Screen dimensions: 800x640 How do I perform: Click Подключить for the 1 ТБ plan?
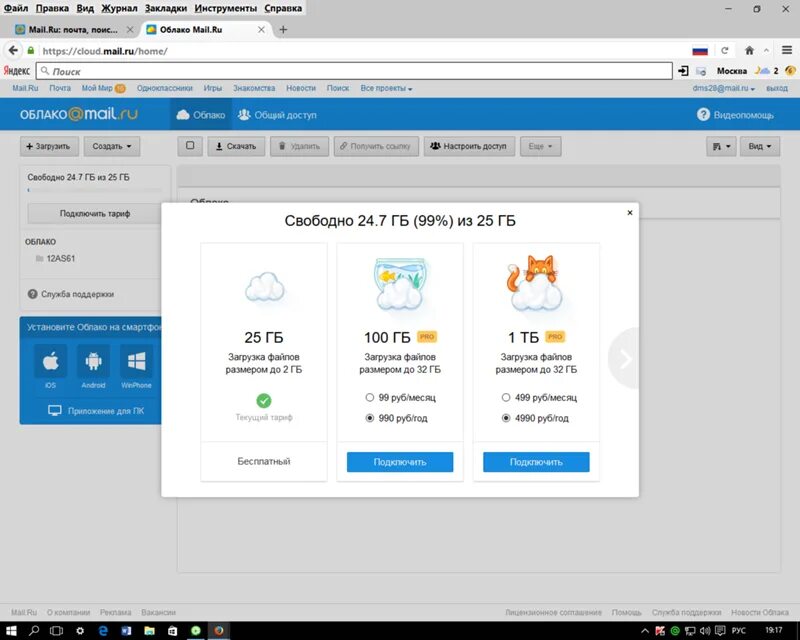pos(536,462)
